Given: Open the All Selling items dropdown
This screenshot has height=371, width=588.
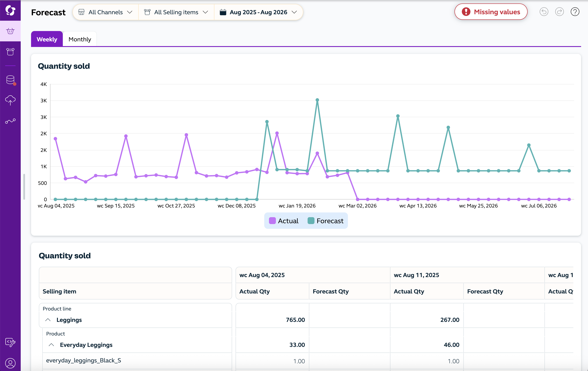Looking at the screenshot, I should pos(176,12).
